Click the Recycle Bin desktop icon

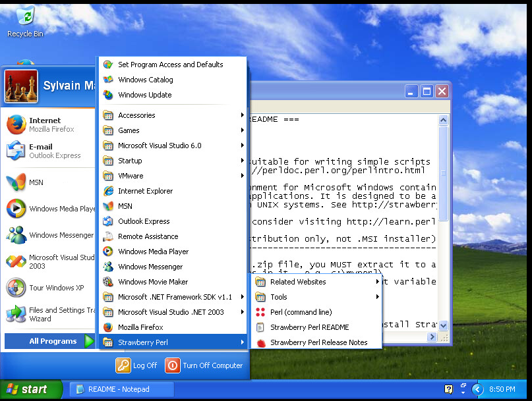[x=24, y=20]
